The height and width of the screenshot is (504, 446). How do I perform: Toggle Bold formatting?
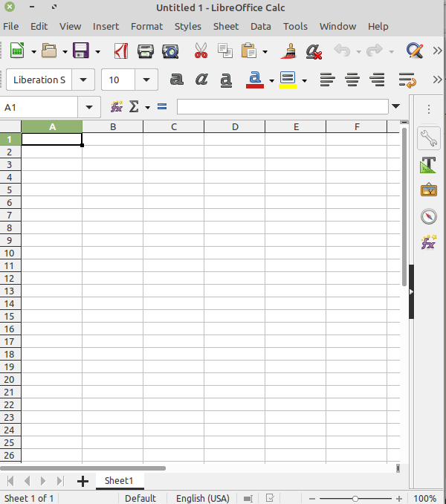176,80
